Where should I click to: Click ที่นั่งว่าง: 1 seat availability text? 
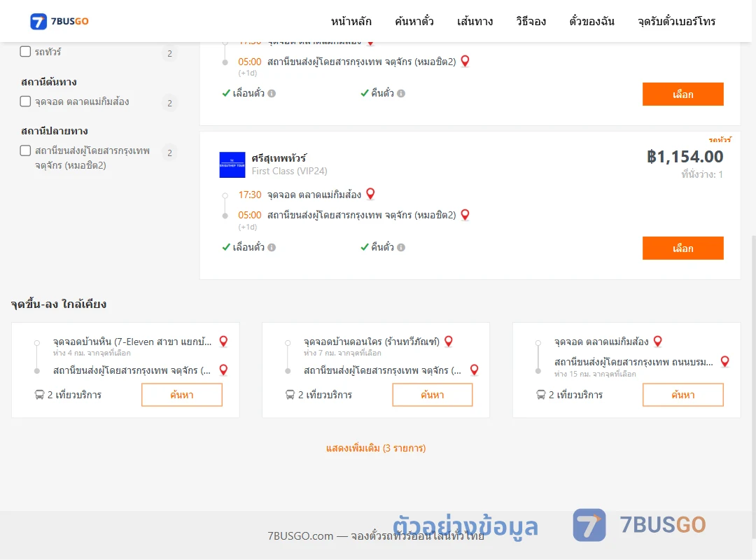click(x=702, y=174)
